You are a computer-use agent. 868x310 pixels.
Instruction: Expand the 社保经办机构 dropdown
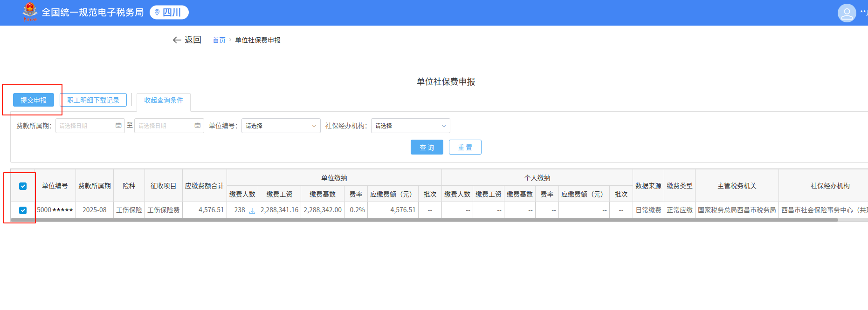(410, 126)
